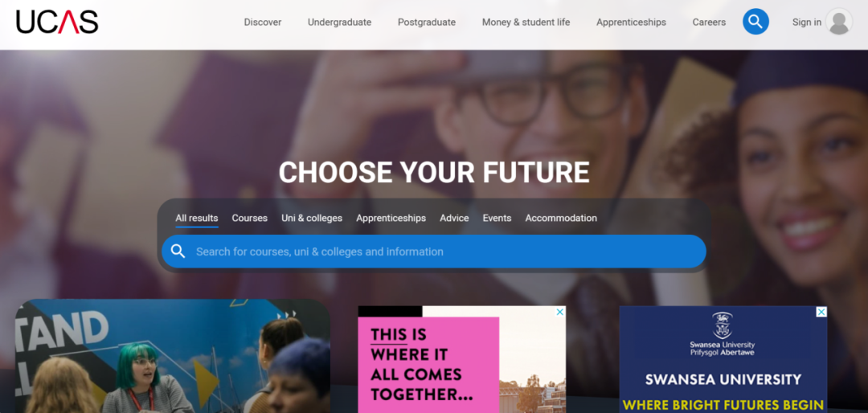
Task: Expand Money & student life menu
Action: click(526, 22)
